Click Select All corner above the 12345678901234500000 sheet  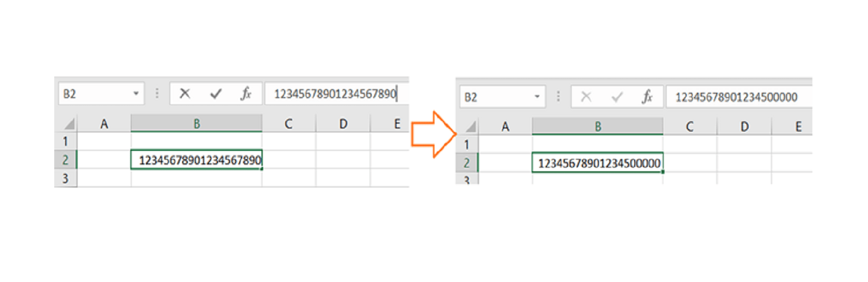tap(470, 127)
